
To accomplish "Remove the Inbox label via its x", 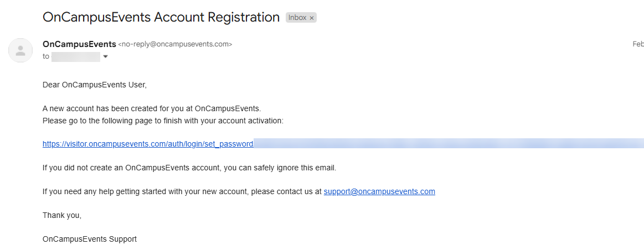I will click(311, 18).
